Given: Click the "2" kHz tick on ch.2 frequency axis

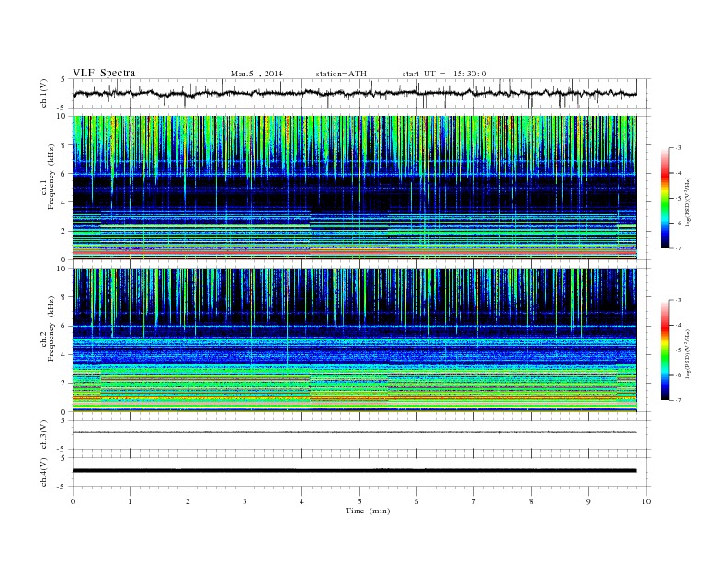Looking at the screenshot, I should (63, 384).
